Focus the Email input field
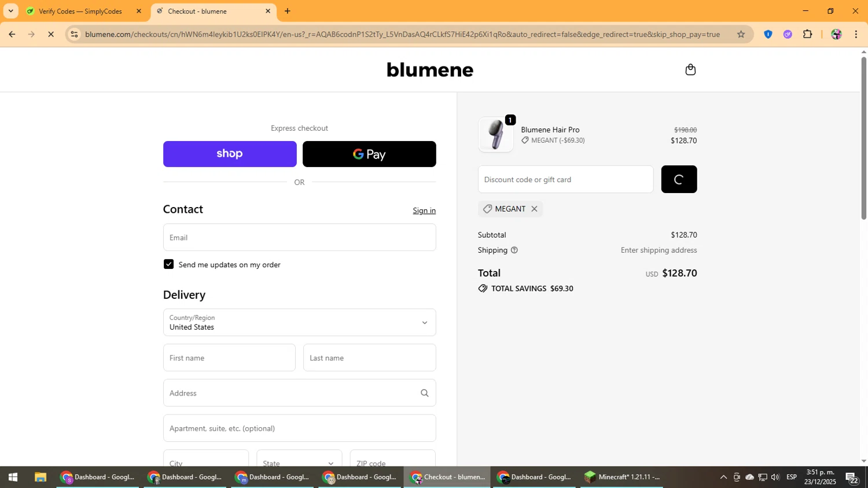 (300, 238)
